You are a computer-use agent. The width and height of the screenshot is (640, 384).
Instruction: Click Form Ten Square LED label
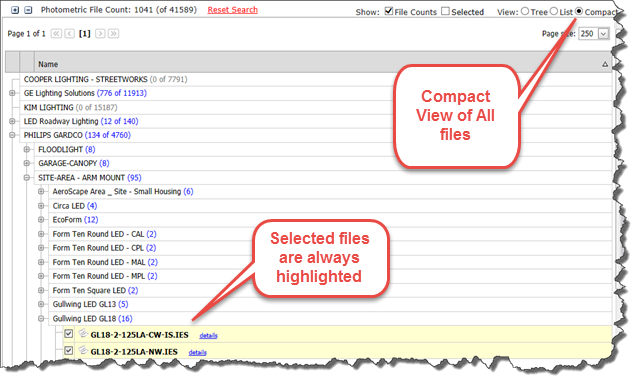click(x=89, y=290)
